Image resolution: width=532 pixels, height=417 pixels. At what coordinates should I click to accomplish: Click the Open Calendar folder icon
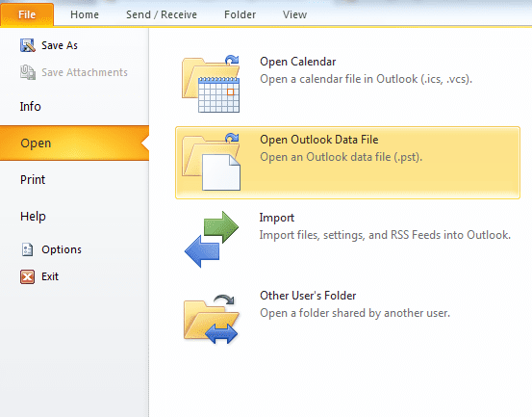point(211,84)
